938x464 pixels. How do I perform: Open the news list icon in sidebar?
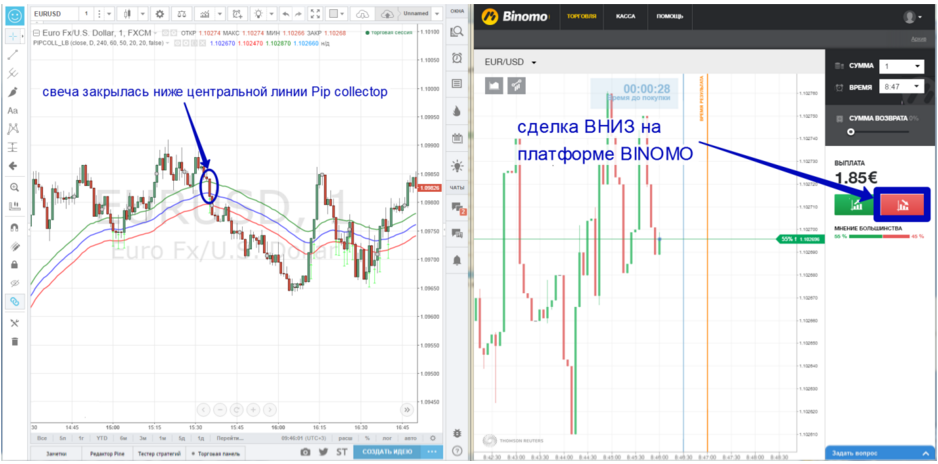coord(457,84)
